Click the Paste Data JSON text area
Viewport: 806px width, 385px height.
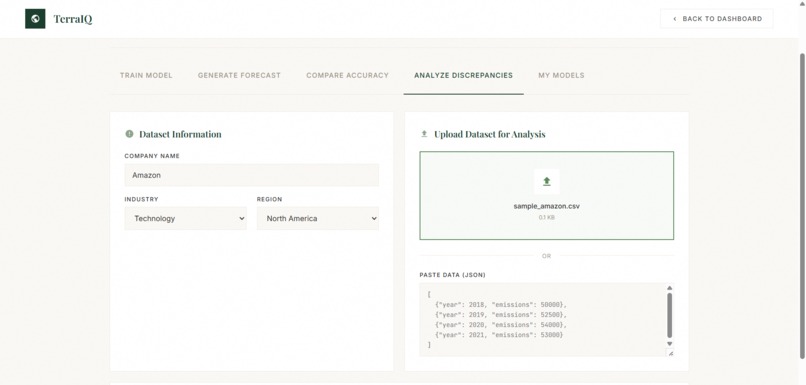tap(546, 319)
